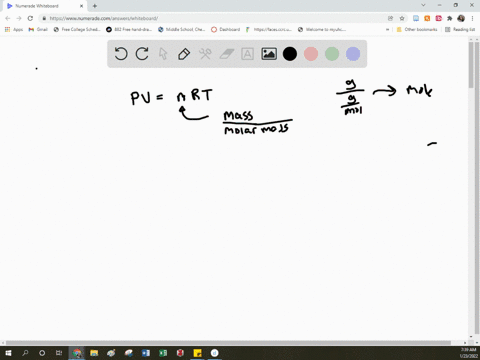Select the text box tool
The width and height of the screenshot is (480, 360).
click(x=247, y=54)
